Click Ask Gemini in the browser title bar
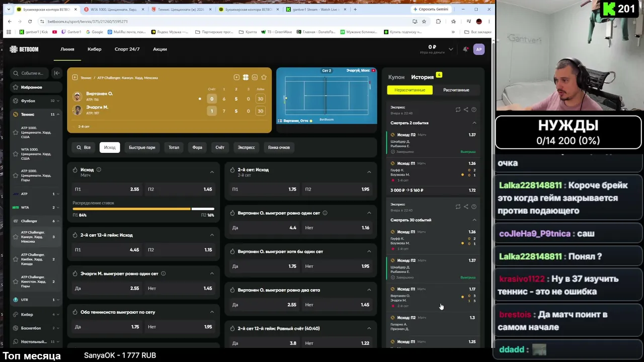The image size is (644, 362). [x=430, y=9]
